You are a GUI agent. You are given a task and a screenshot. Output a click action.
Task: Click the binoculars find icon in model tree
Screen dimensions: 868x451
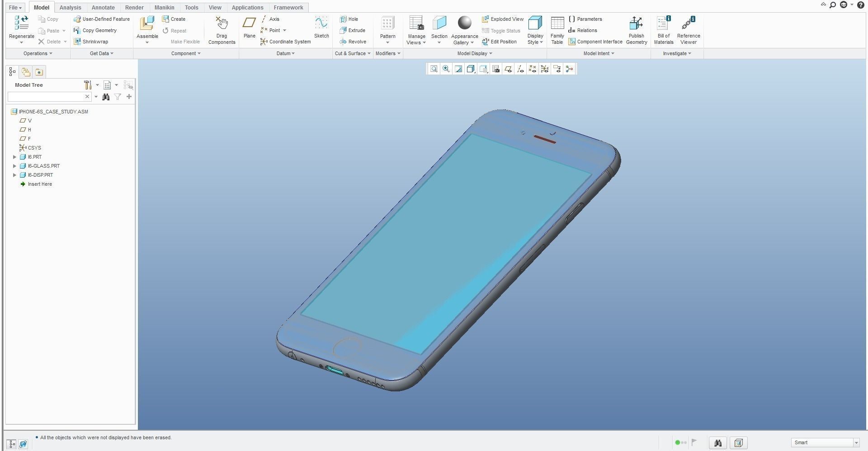[106, 97]
